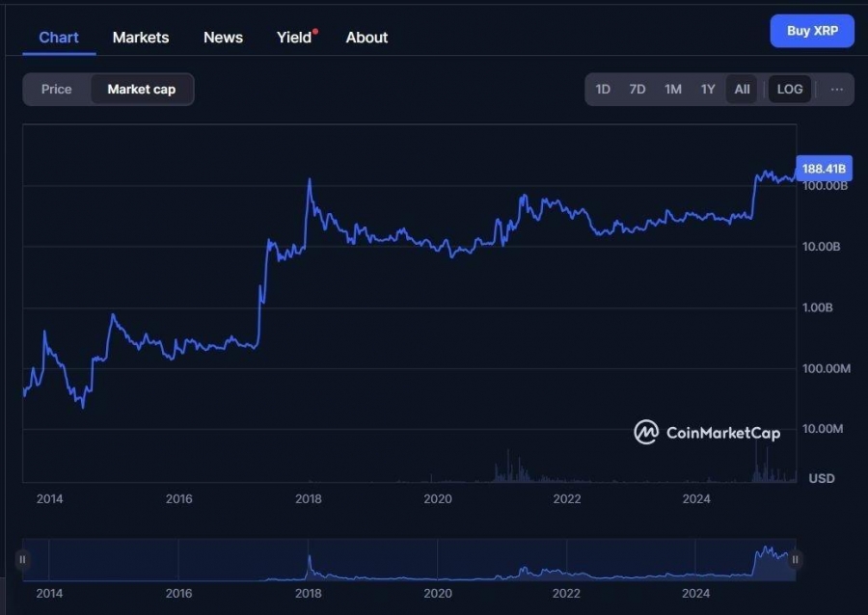Image resolution: width=868 pixels, height=615 pixels.
Task: Grab the left range slider pause handle
Action: click(x=22, y=559)
